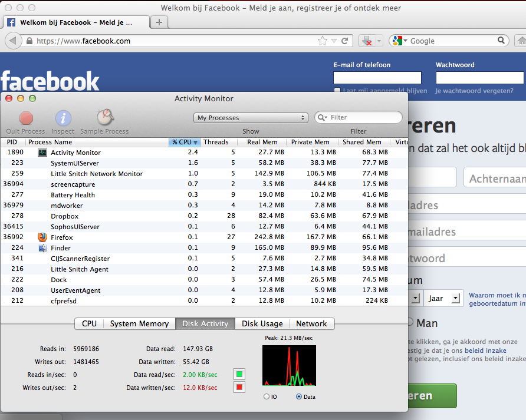Switch to the System Memory tab
The width and height of the screenshot is (526, 420).
click(x=139, y=323)
